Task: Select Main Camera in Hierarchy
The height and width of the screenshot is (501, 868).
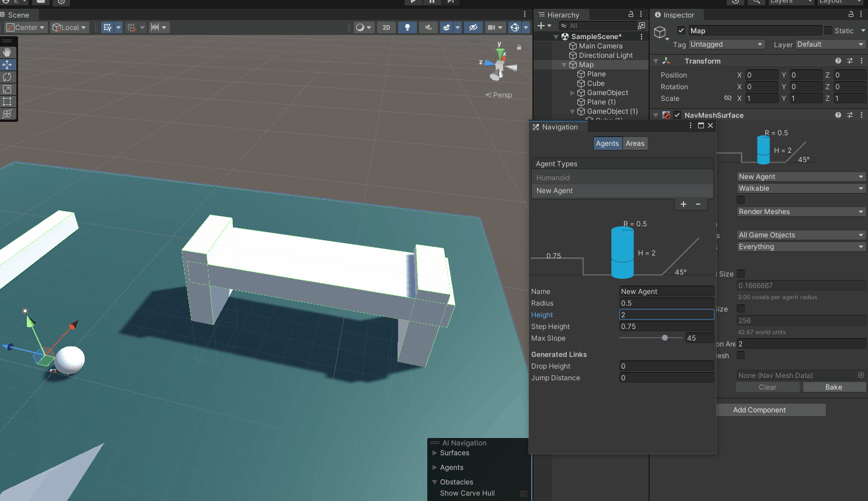Action: [601, 46]
